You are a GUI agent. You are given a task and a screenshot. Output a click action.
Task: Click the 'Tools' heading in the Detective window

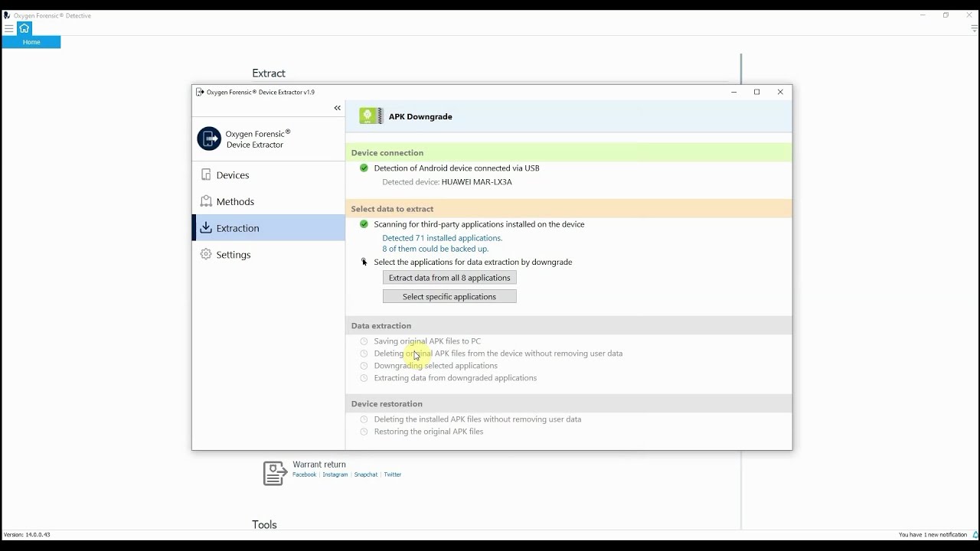pos(264,525)
